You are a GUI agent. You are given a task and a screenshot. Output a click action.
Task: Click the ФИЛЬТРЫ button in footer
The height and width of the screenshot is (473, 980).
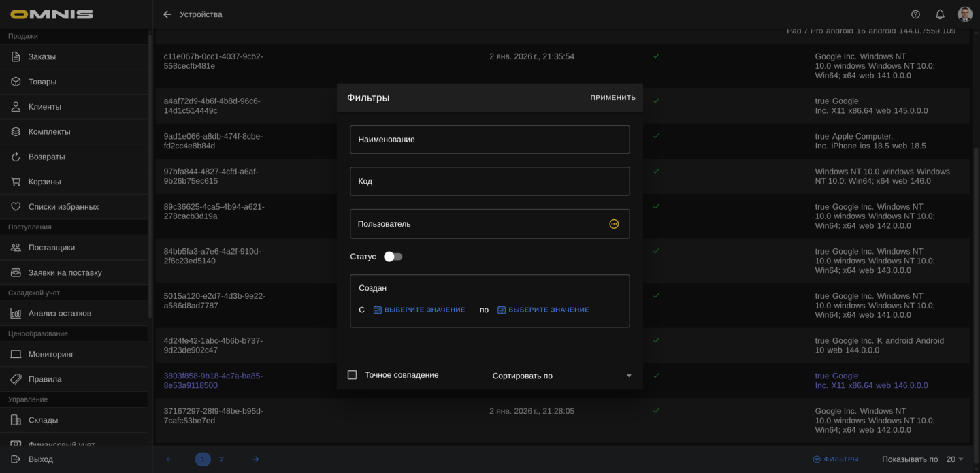point(836,459)
